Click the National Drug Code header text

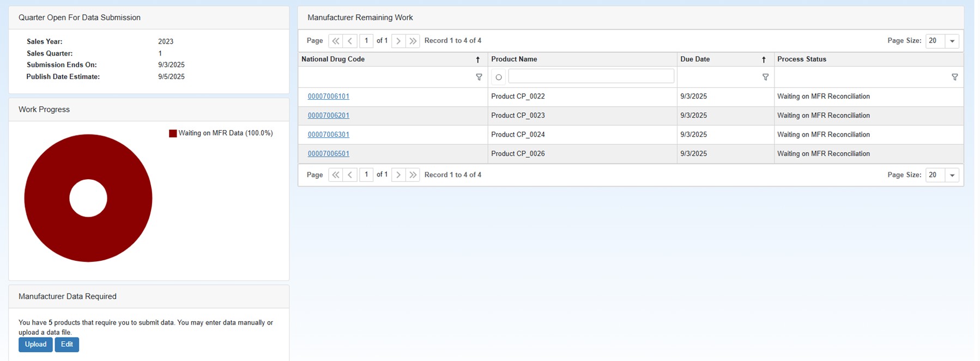(x=333, y=59)
